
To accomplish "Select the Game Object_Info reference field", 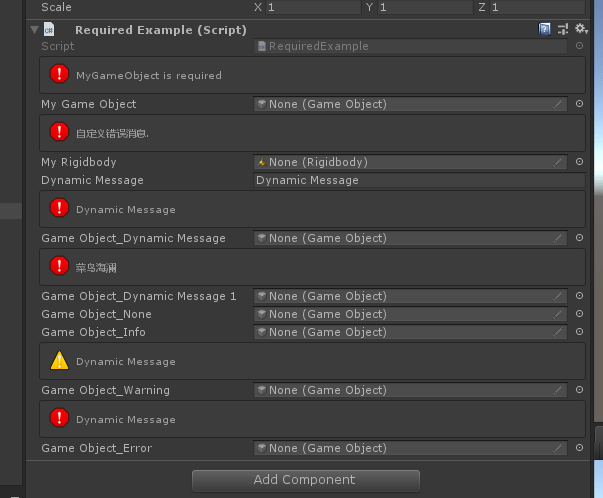I will coord(405,332).
